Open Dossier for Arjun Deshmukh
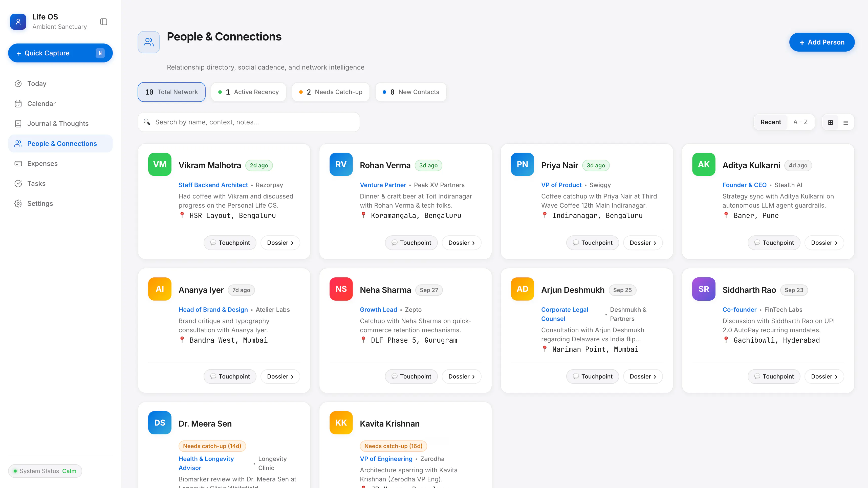Image resolution: width=868 pixels, height=488 pixels. click(643, 376)
